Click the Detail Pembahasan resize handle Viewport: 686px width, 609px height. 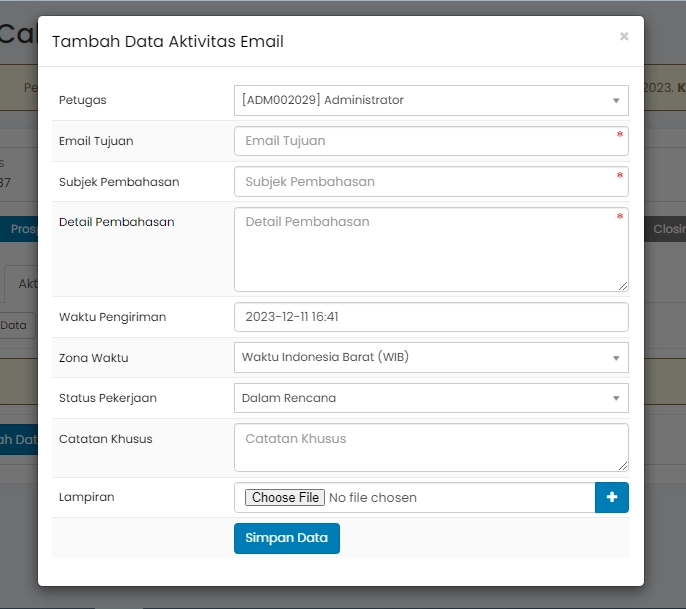(622, 285)
